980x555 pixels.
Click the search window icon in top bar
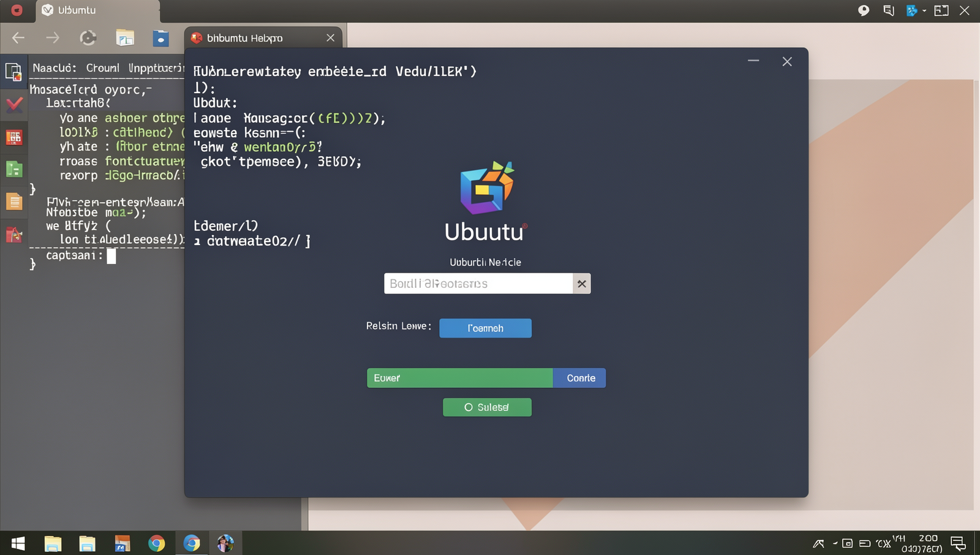pyautogui.click(x=889, y=10)
